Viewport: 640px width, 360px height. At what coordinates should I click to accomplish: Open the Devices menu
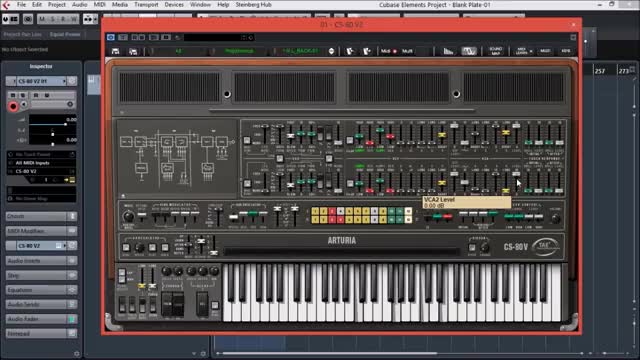point(174,4)
